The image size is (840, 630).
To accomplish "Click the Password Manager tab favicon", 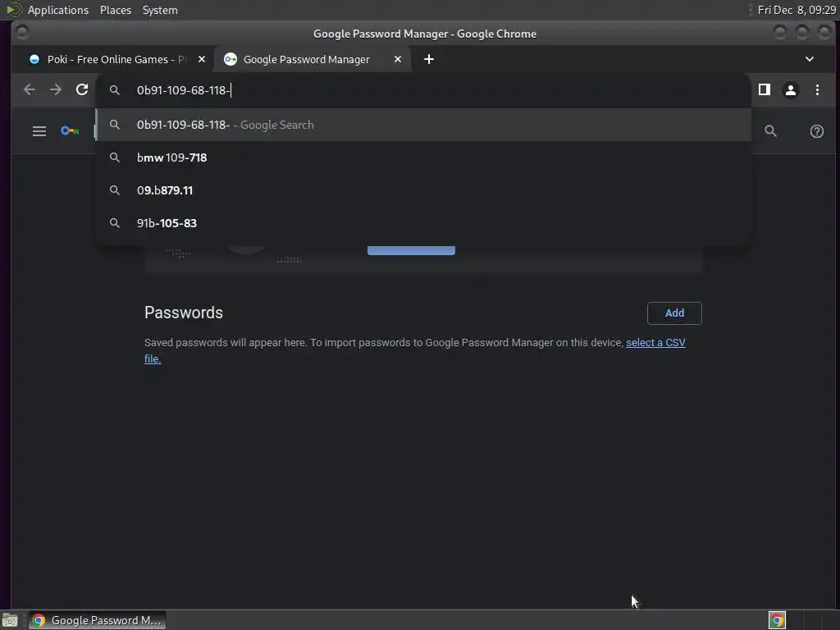I will [x=231, y=59].
